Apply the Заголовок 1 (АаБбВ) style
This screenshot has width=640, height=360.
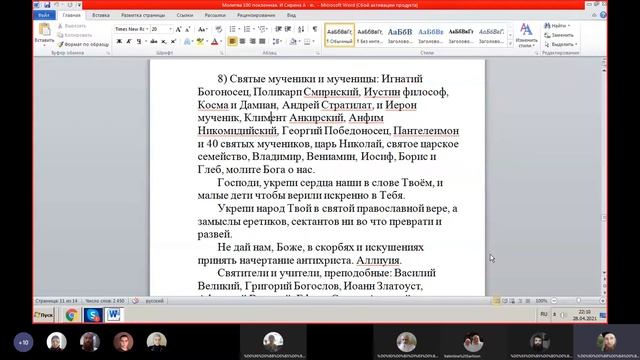pos(400,35)
